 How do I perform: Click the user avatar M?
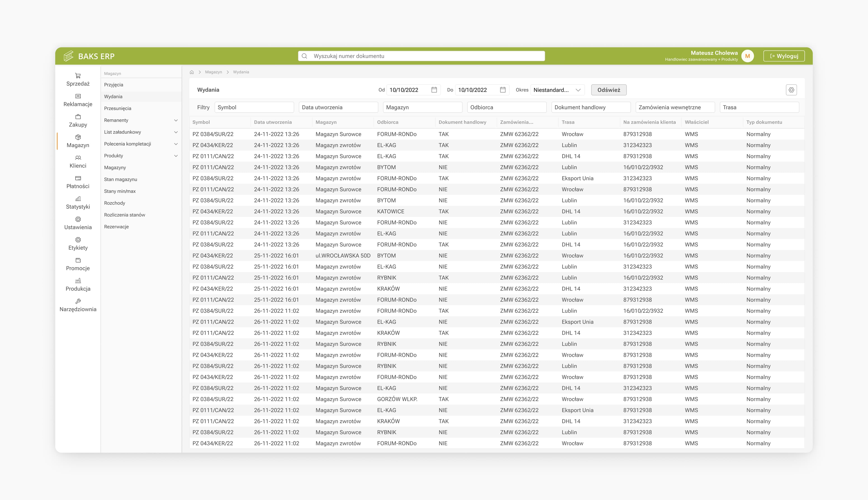pyautogui.click(x=748, y=56)
